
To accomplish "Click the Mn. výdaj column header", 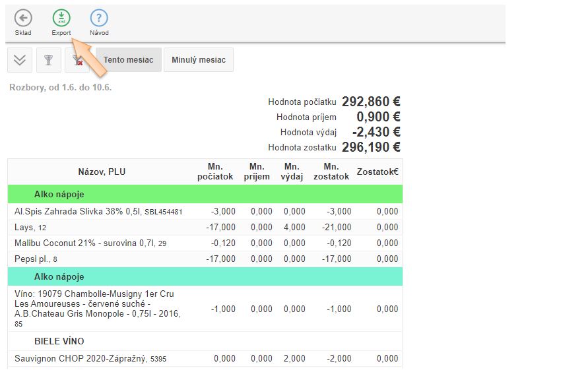I will tap(292, 172).
